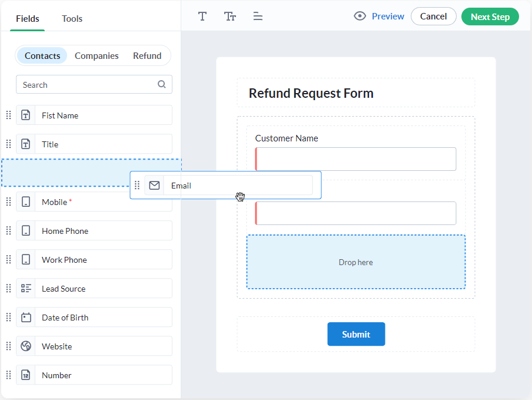This screenshot has height=400, width=532.
Task: Select the text size formatting icon
Action: (230, 16)
